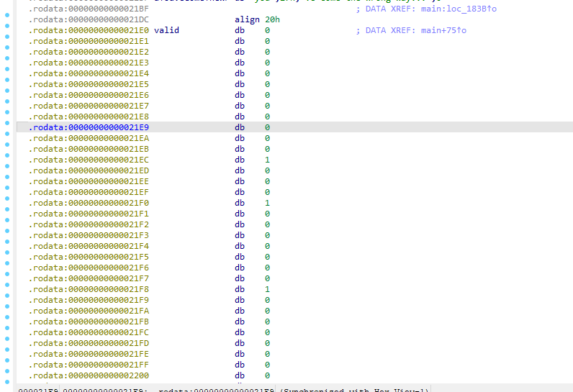Select address .rodata:00000000000021F1
The height and width of the screenshot is (392, 573).
[89, 214]
